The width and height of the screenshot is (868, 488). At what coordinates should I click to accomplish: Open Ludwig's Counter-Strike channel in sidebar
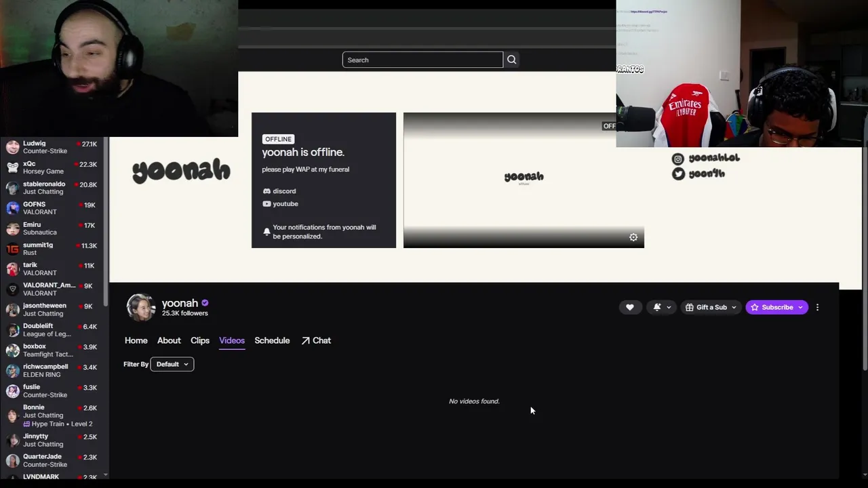53,147
